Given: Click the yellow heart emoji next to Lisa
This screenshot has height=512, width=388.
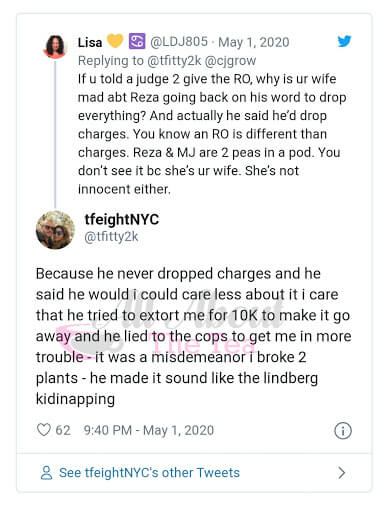Looking at the screenshot, I should [x=115, y=41].
